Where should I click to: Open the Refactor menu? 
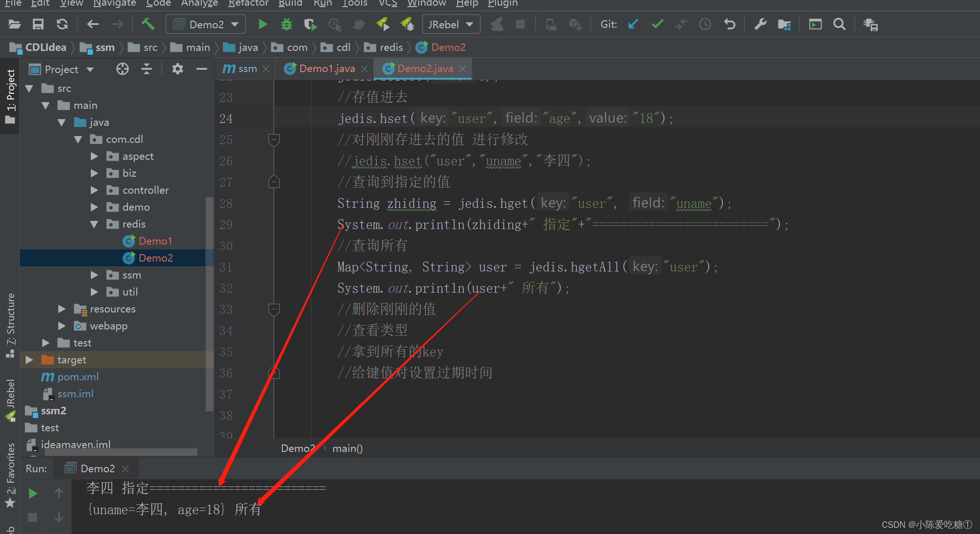tap(248, 4)
